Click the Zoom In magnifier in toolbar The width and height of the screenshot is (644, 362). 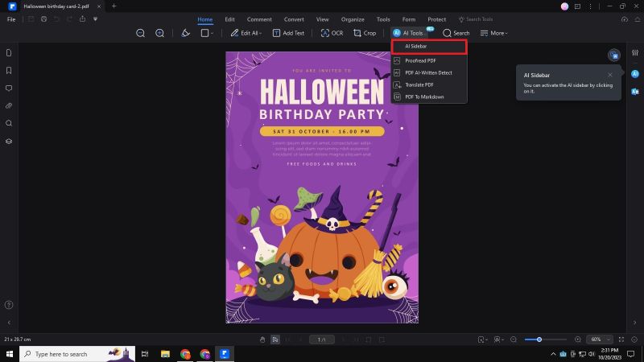tap(159, 33)
